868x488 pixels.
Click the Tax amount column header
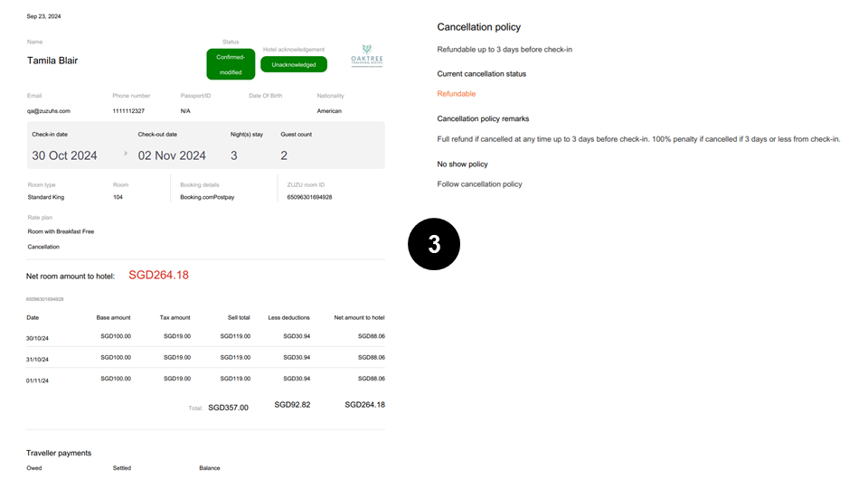pos(175,317)
